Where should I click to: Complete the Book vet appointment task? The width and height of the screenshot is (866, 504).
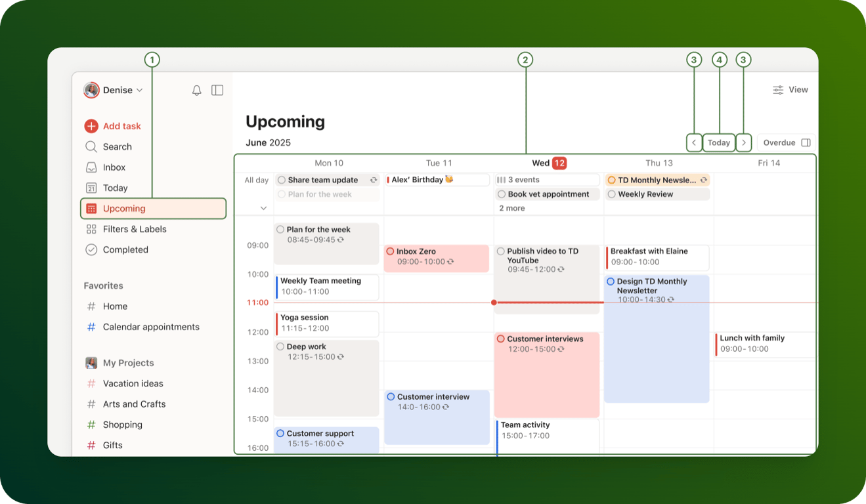coord(501,194)
